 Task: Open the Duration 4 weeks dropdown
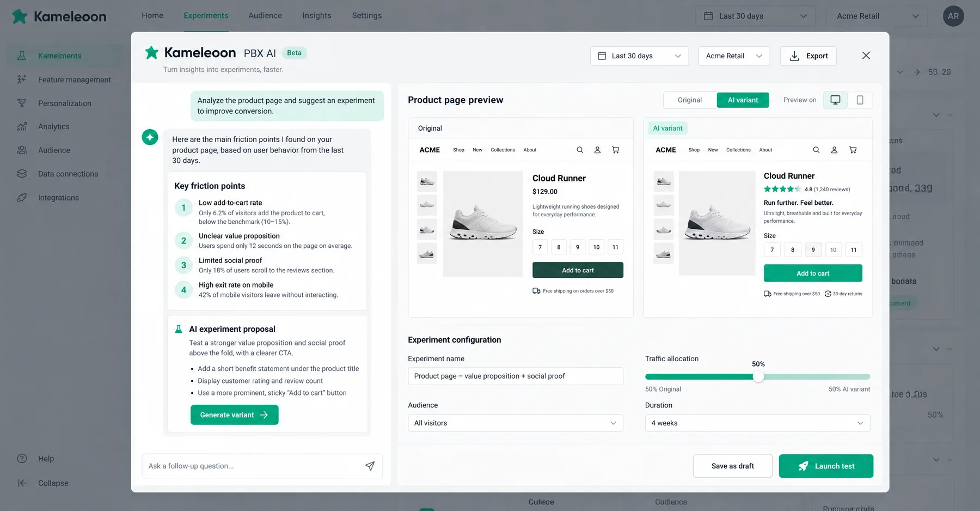[x=757, y=423]
